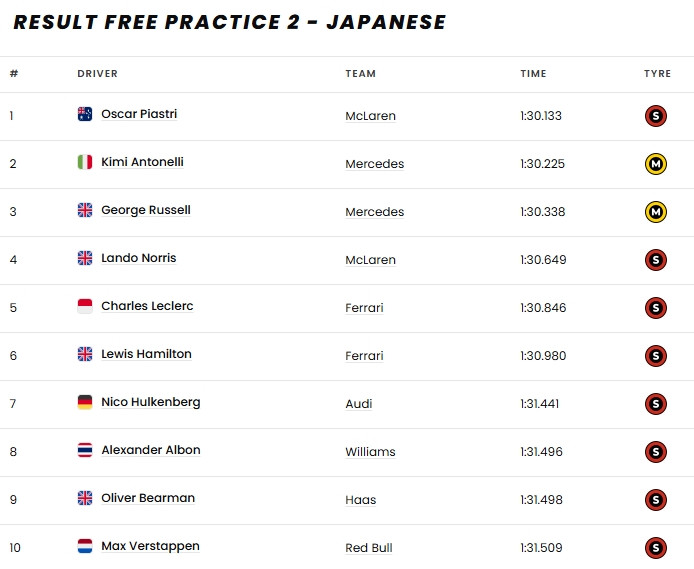Open the Red Bull team link
The image size is (694, 569).
(x=370, y=548)
